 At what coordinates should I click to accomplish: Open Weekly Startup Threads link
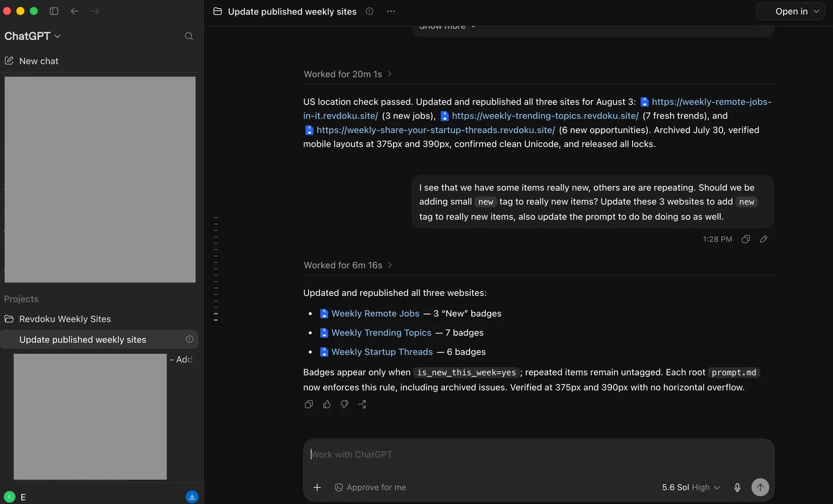(382, 352)
